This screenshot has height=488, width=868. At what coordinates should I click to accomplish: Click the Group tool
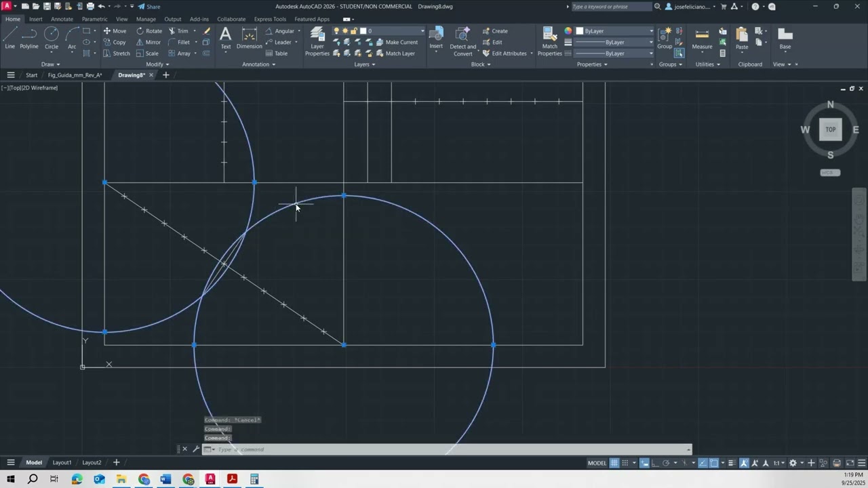point(665,38)
